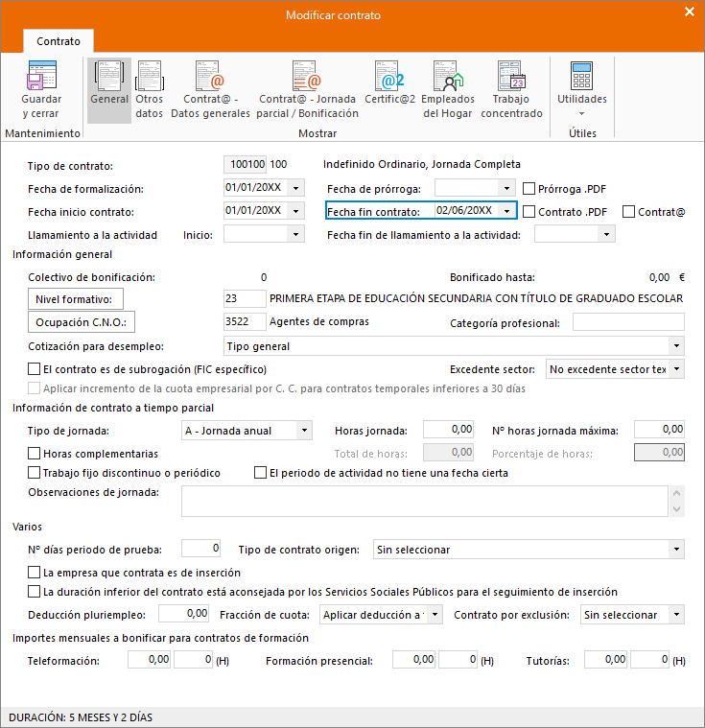
Task: Click Formación presencial amount field
Action: click(x=413, y=660)
